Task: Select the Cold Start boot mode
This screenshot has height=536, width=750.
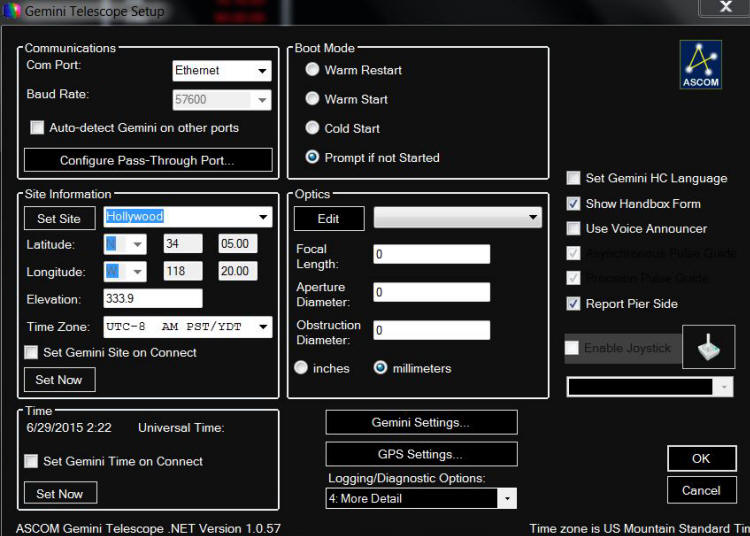Action: click(x=313, y=128)
